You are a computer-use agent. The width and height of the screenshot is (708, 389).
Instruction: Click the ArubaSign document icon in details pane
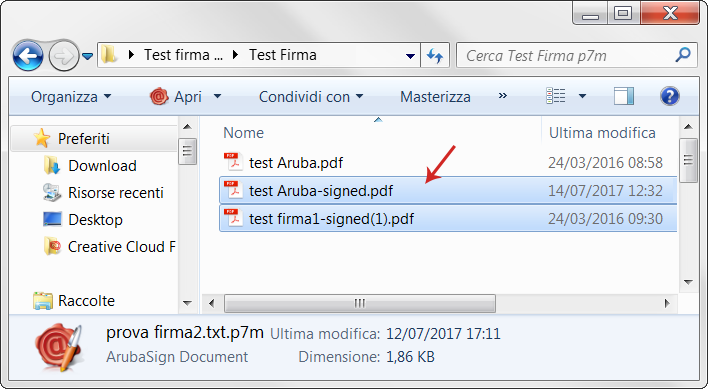coord(60,347)
